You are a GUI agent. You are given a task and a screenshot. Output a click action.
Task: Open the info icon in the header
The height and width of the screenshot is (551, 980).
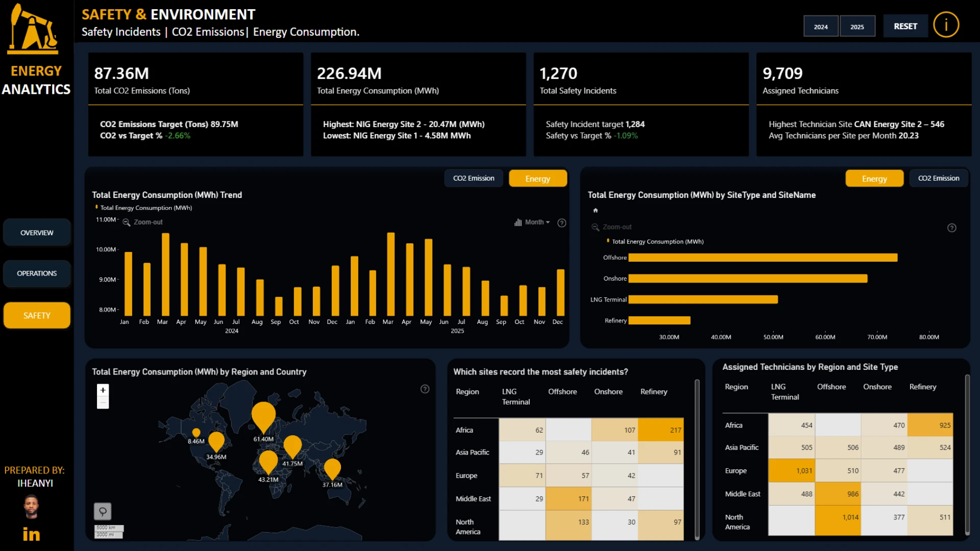point(946,25)
